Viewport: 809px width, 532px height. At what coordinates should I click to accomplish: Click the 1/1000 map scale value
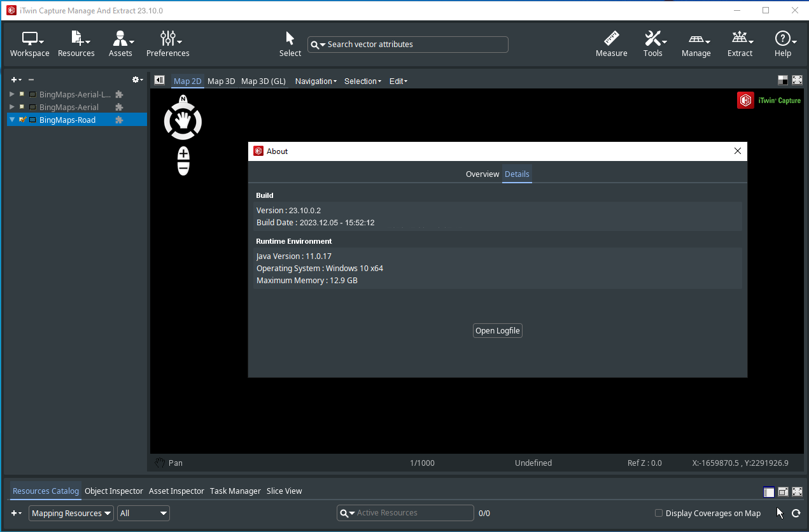point(422,463)
